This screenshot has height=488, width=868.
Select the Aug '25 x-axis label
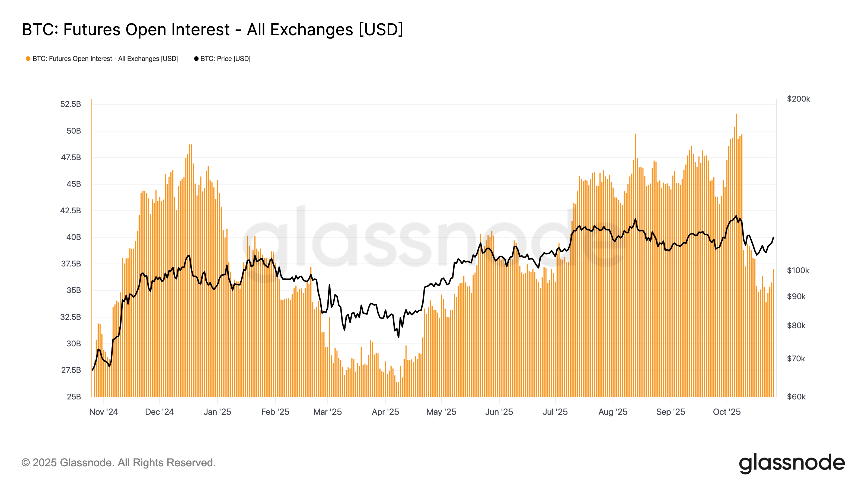(612, 412)
